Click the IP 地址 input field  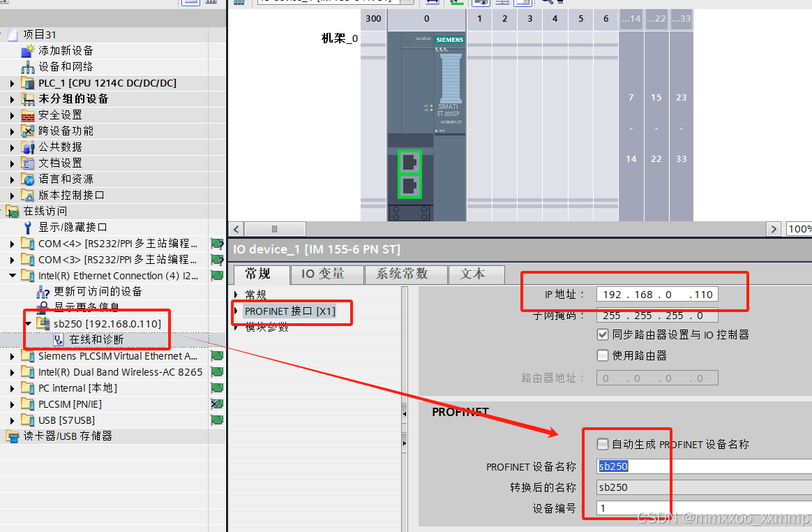[657, 295]
